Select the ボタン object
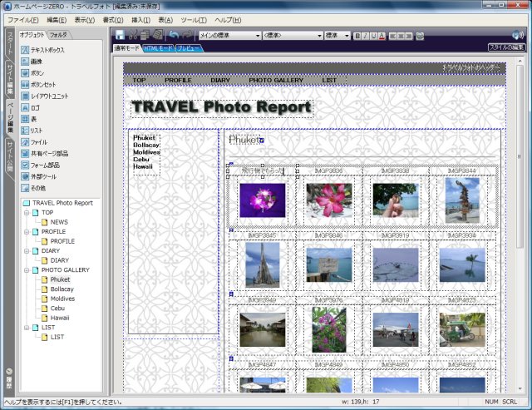 coord(32,73)
